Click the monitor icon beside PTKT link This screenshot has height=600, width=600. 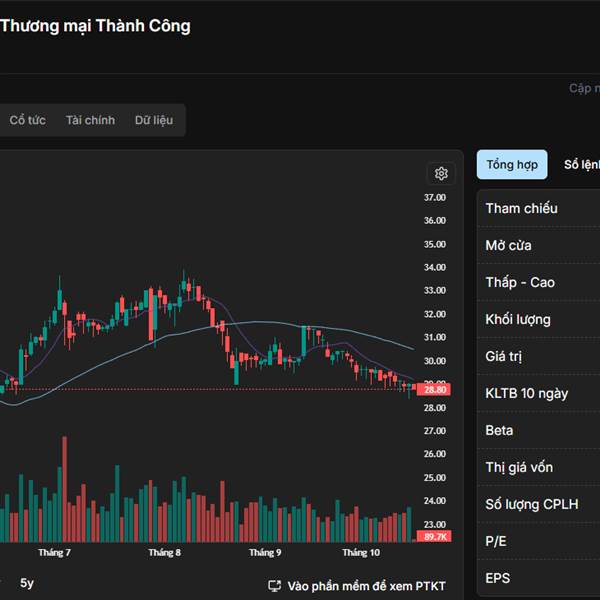point(274,586)
